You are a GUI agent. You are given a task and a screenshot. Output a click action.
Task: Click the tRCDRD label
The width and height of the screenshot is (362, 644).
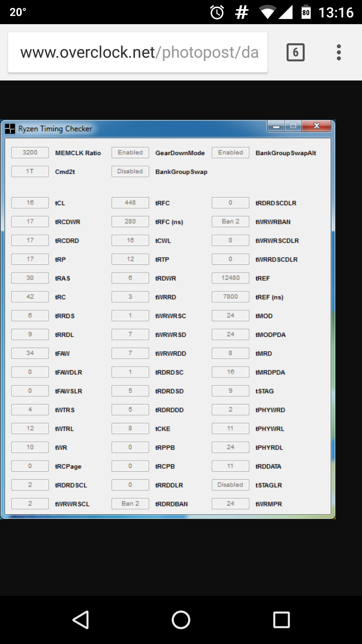67,241
